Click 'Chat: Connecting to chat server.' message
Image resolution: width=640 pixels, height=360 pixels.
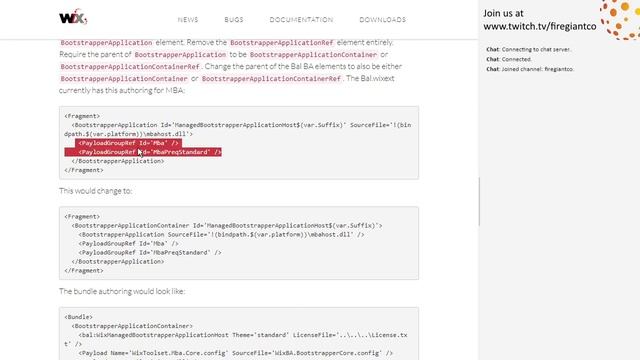(529, 49)
